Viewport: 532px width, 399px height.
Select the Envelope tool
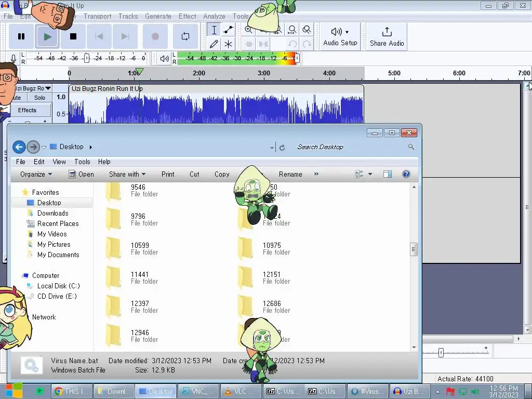click(229, 30)
